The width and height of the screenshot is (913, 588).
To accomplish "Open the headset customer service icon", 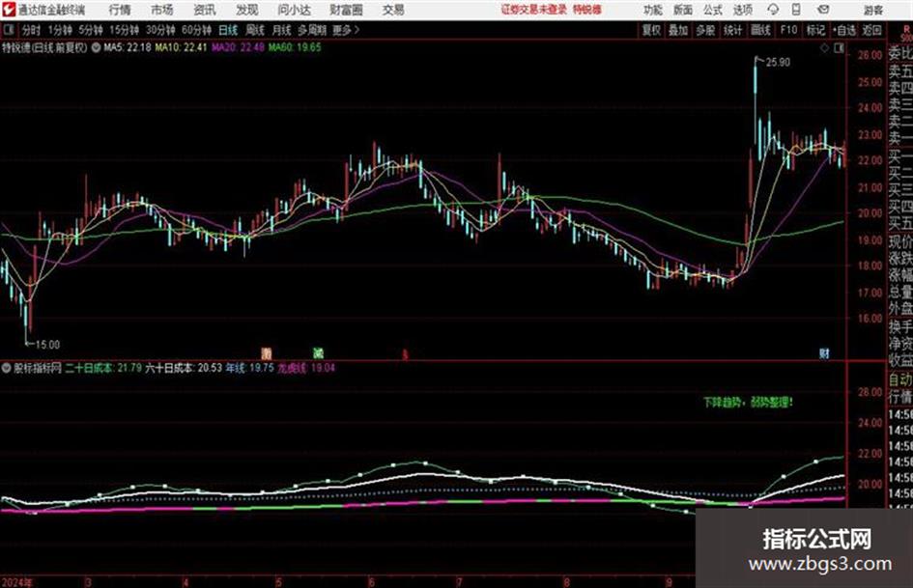I will click(x=773, y=10).
